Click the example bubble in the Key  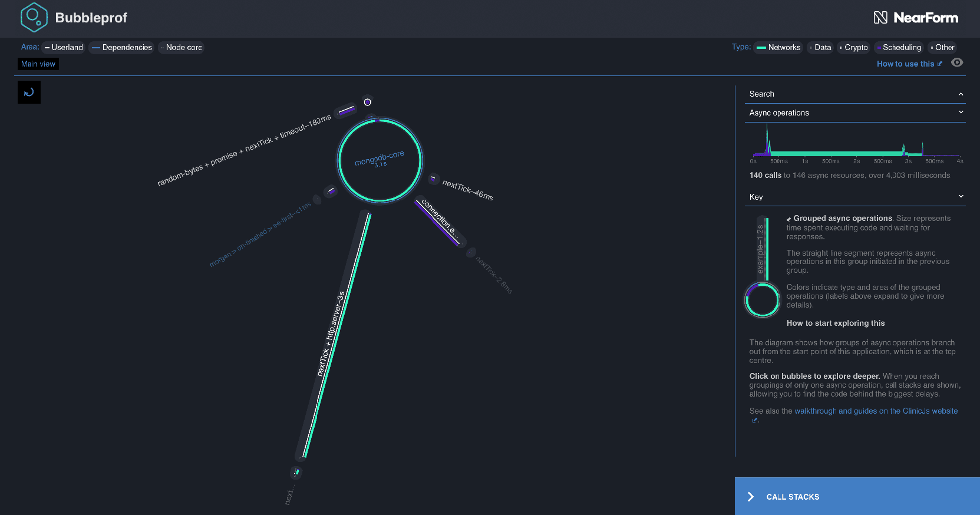click(x=762, y=300)
